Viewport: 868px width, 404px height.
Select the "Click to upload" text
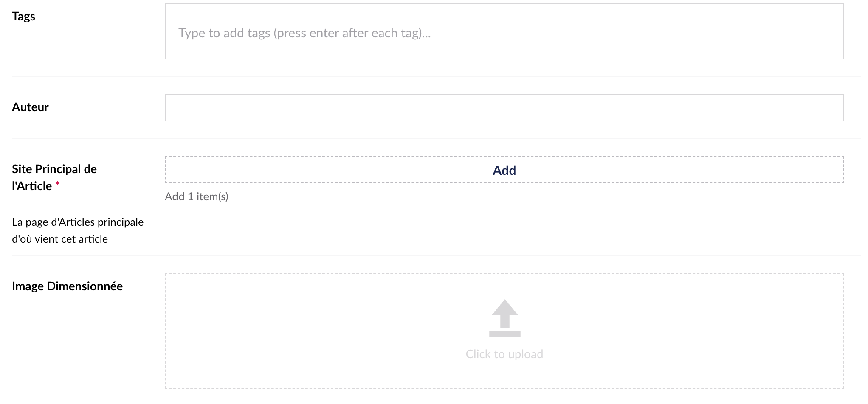pos(504,354)
